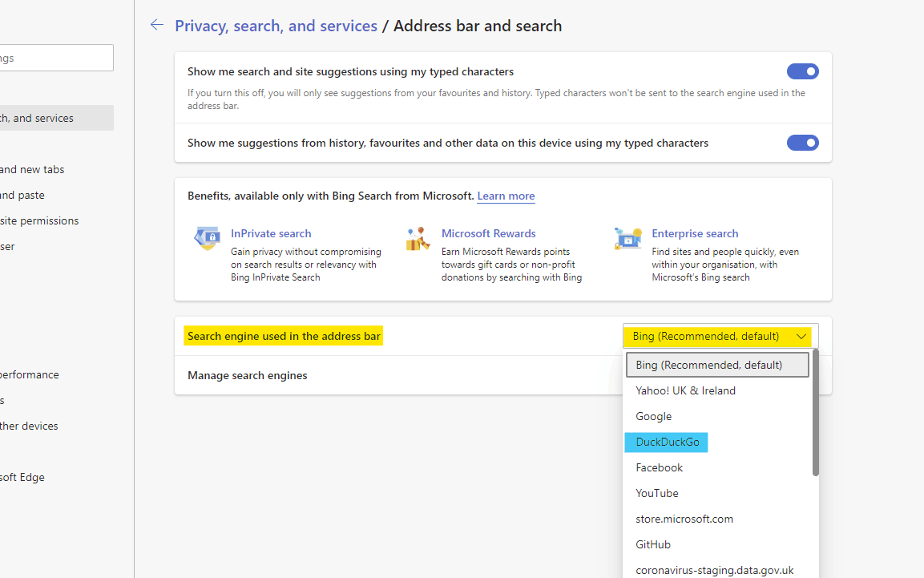Image resolution: width=924 pixels, height=578 pixels.
Task: Open the performance sidebar section
Action: pyautogui.click(x=30, y=374)
